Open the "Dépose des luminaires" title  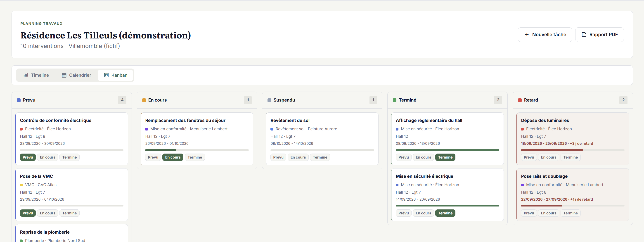pyautogui.click(x=545, y=121)
